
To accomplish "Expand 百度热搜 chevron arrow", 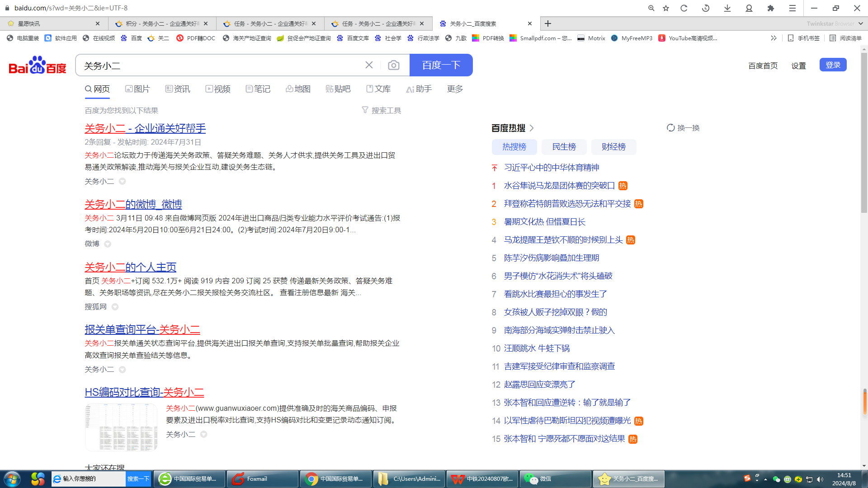I will click(532, 128).
